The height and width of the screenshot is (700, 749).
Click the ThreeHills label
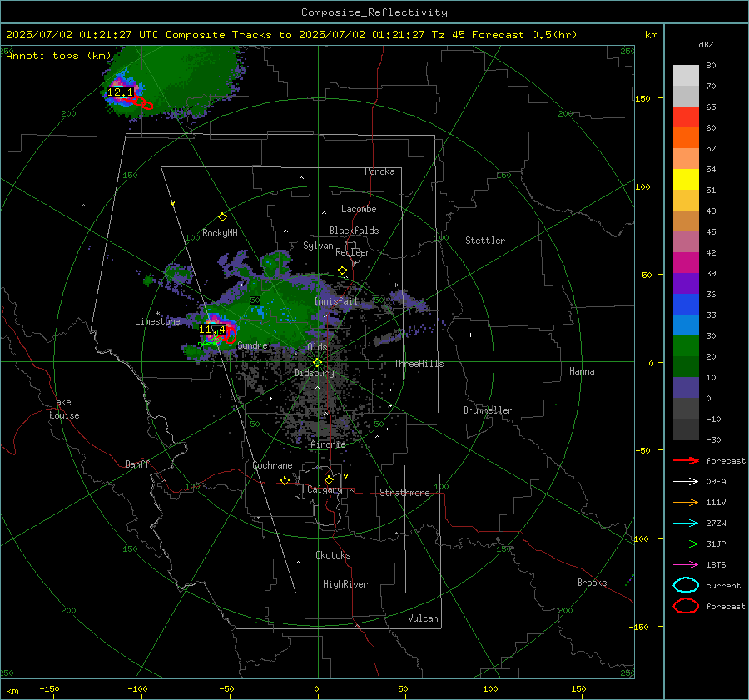419,364
